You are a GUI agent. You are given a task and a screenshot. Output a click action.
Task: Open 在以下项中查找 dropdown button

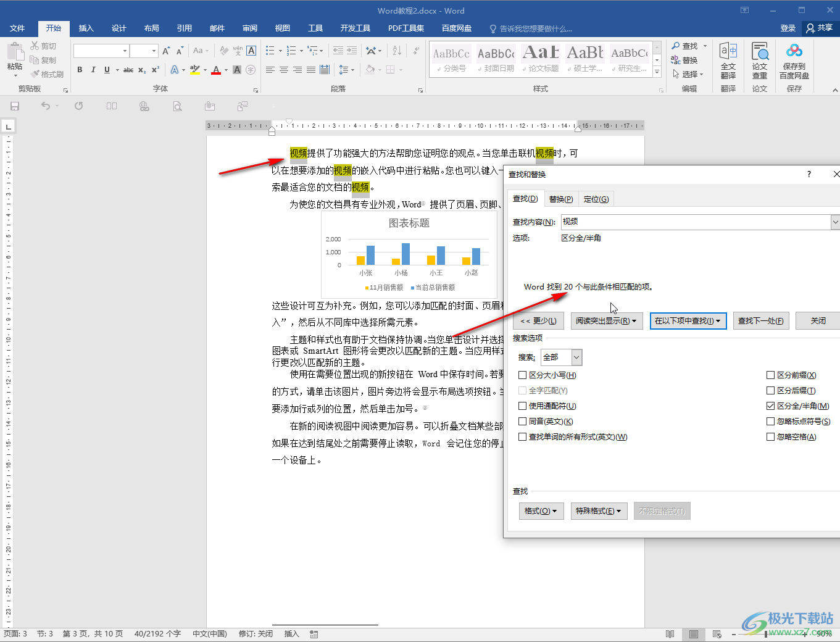tap(688, 321)
